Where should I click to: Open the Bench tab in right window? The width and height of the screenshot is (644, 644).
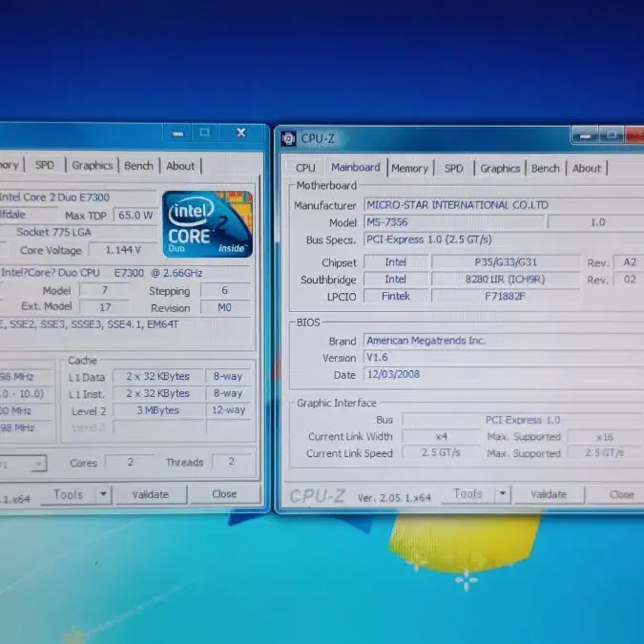pyautogui.click(x=546, y=168)
